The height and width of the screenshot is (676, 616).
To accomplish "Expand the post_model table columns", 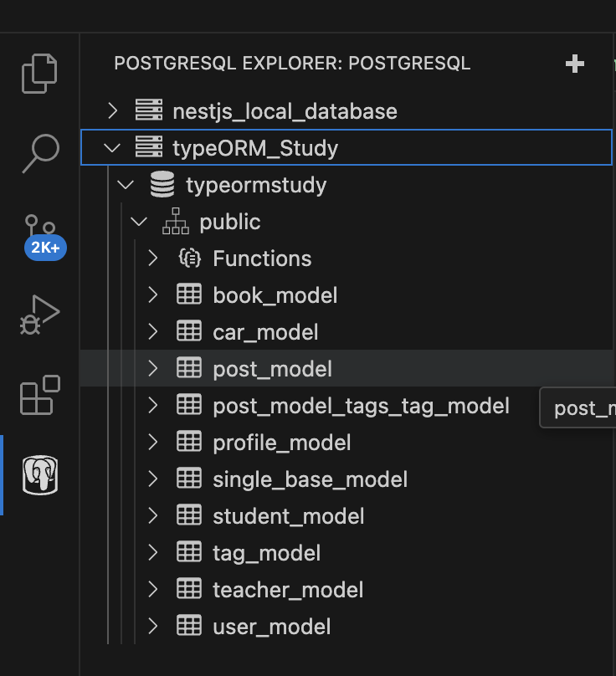I will point(152,369).
